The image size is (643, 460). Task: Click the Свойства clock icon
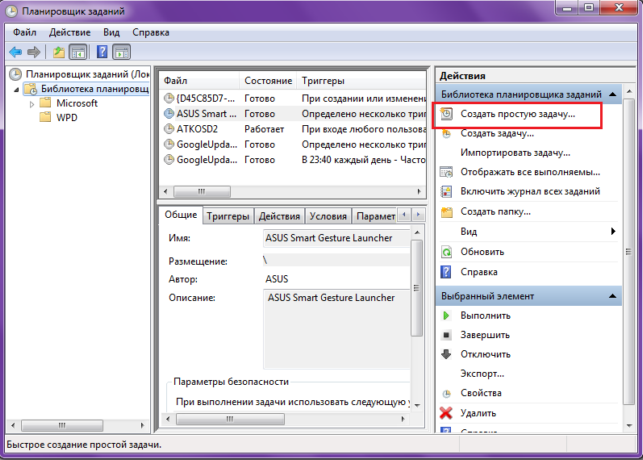(446, 394)
